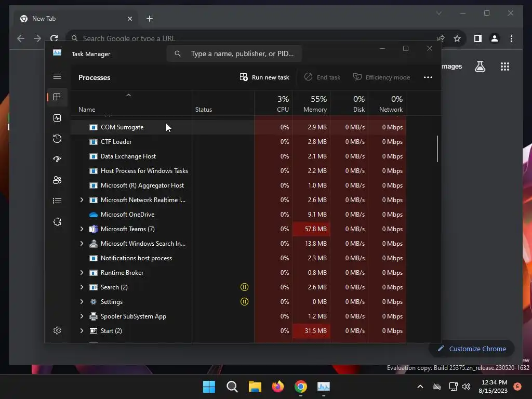Open the Chrome profile icon
The width and height of the screenshot is (532, 399).
click(495, 38)
